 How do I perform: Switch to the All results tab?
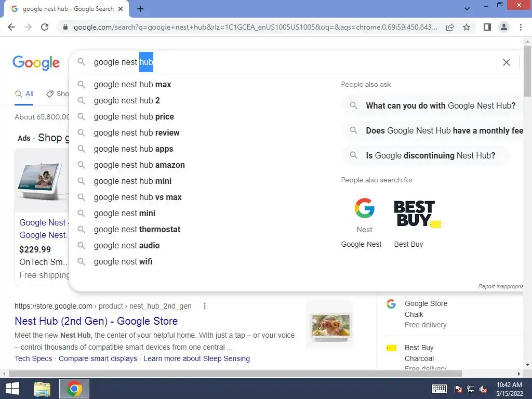coord(24,94)
